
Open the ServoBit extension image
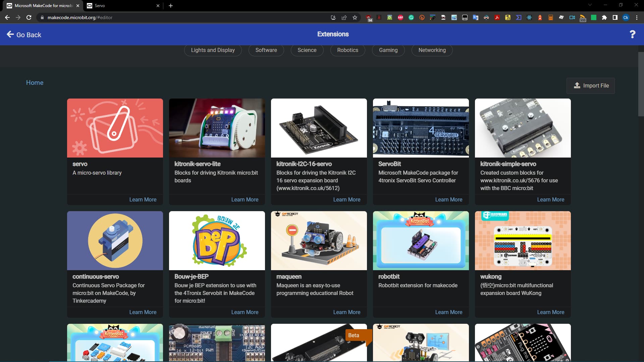421,128
